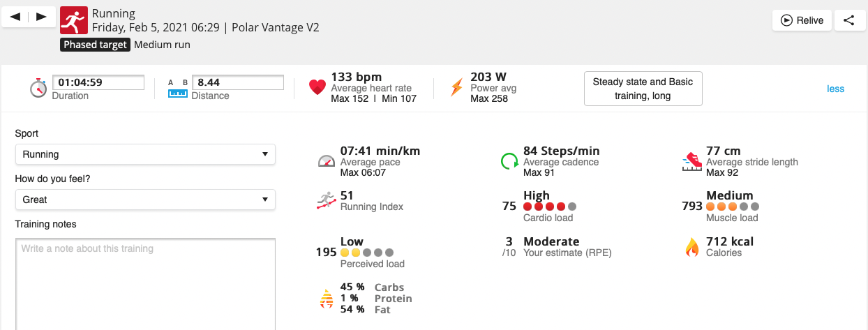The image size is (868, 330).
Task: Click the calories flame icon
Action: point(692,247)
